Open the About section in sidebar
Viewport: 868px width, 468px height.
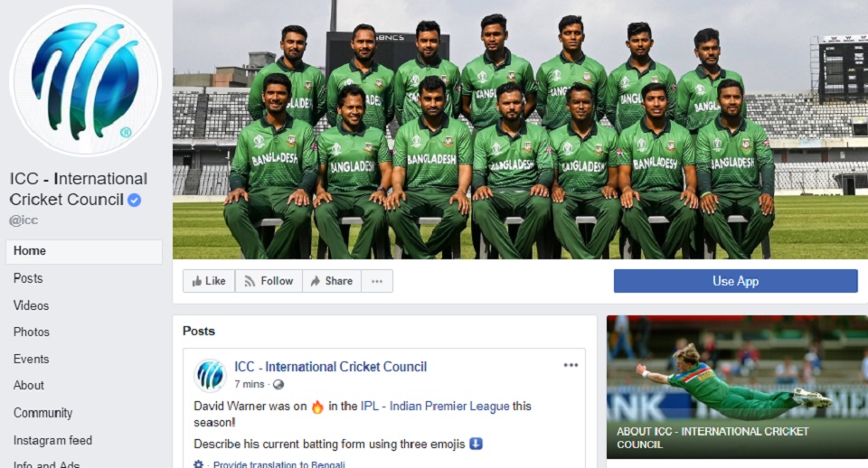click(29, 386)
